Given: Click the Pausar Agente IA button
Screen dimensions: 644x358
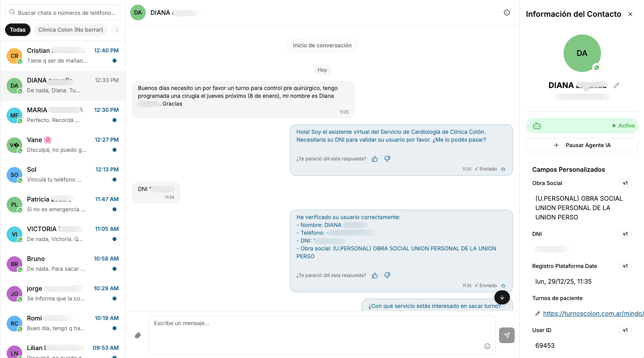Looking at the screenshot, I should (x=582, y=145).
